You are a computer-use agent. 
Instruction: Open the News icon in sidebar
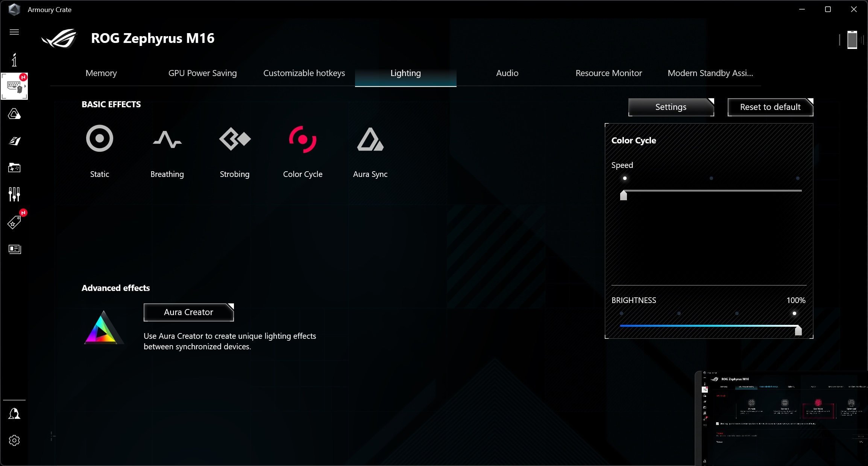[x=14, y=249]
